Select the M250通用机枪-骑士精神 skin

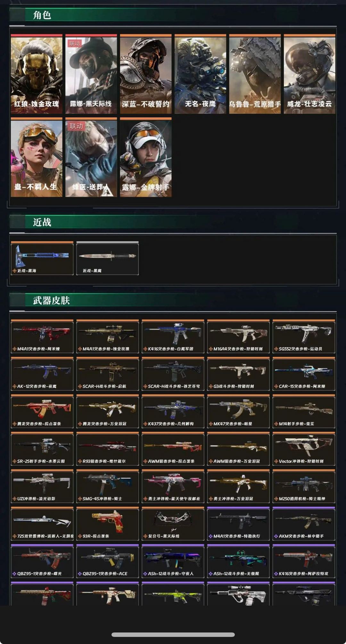point(304,486)
